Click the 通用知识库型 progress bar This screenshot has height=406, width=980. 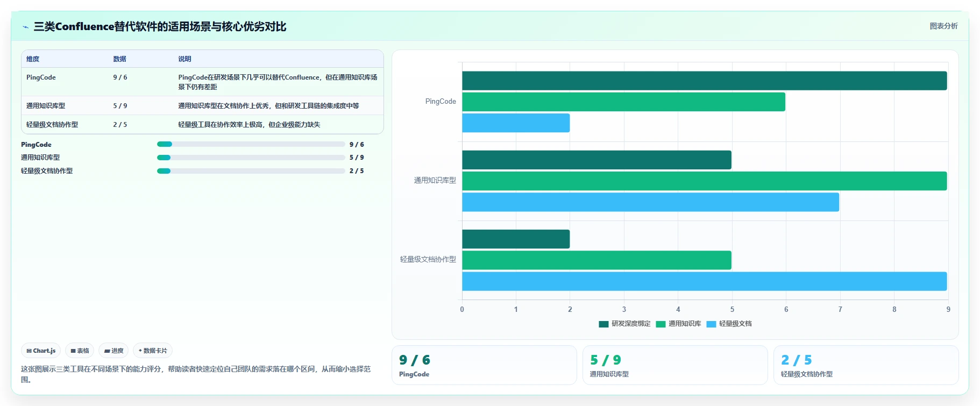(x=251, y=158)
